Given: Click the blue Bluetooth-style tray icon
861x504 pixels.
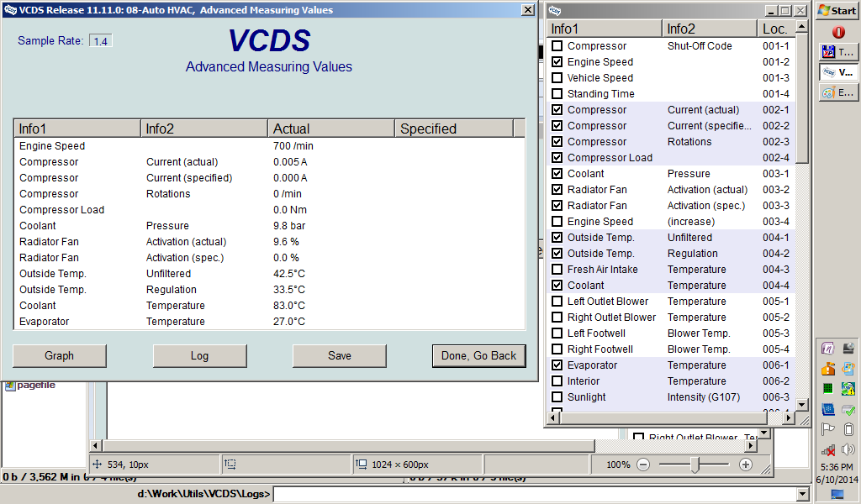Looking at the screenshot, I should 828,409.
